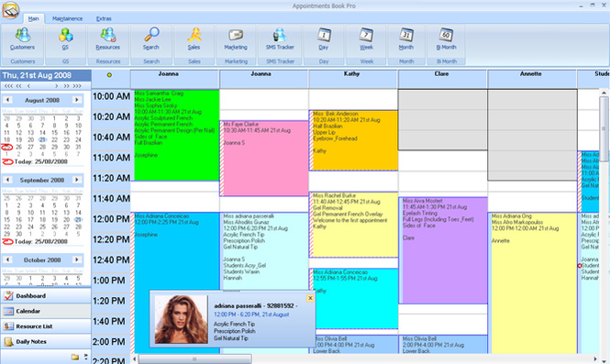The width and height of the screenshot is (610, 364).
Task: Step forward one day with single right arrow
Action: [57, 86]
